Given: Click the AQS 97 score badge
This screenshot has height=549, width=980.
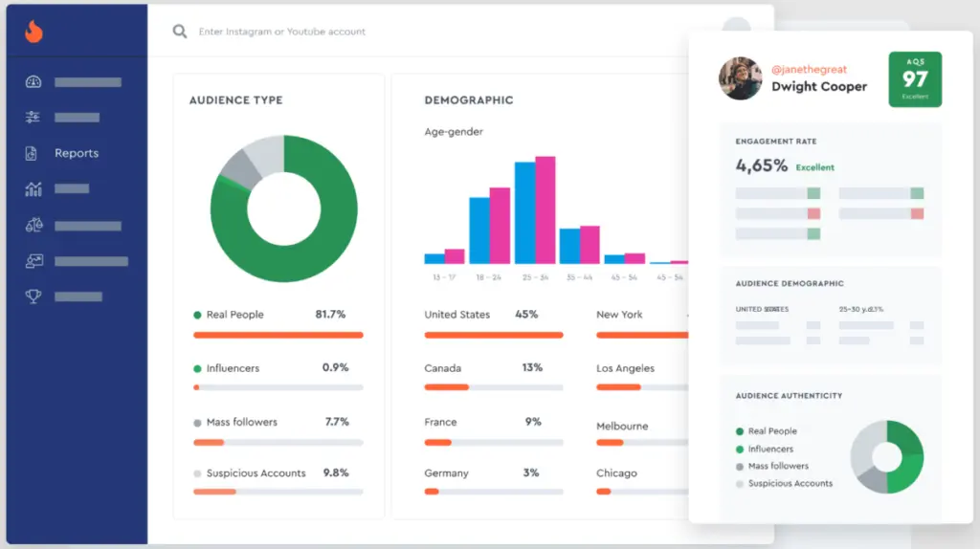Looking at the screenshot, I should pos(915,79).
